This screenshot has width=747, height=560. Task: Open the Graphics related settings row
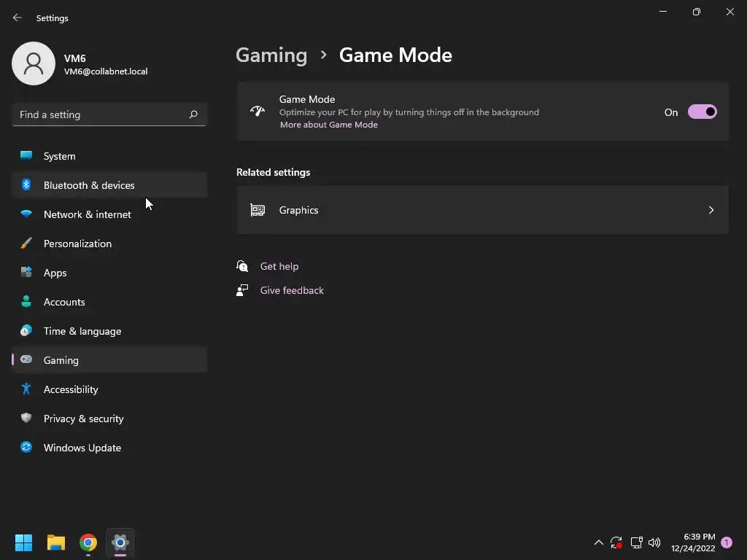pyautogui.click(x=483, y=210)
